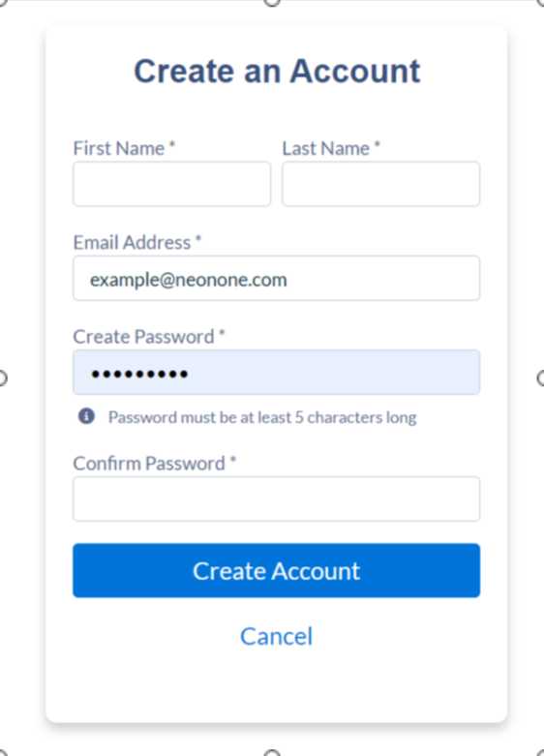Viewport: 544px width, 756px height.
Task: Click the Cancel link
Action: point(276,636)
